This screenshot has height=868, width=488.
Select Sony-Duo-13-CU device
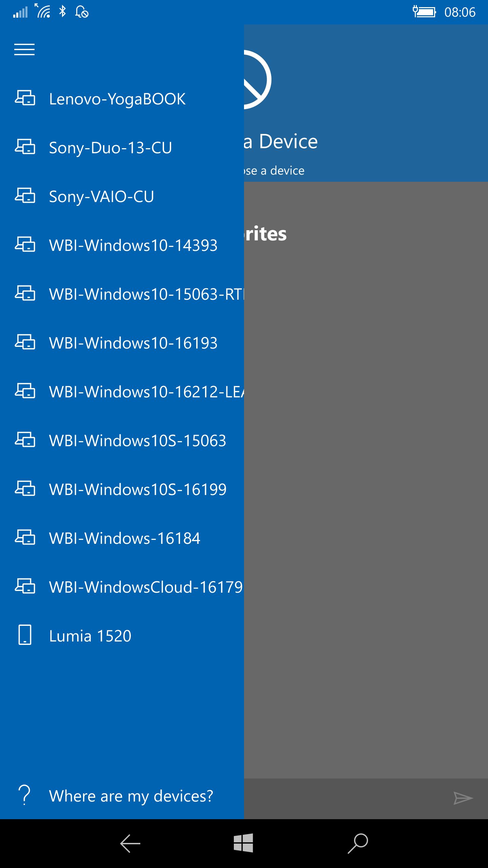point(122,147)
